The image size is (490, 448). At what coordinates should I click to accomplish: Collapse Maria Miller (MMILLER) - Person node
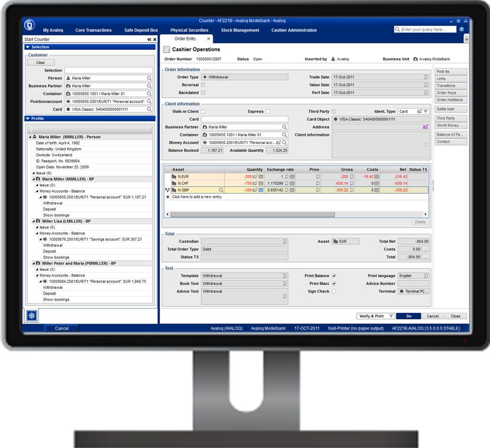click(30, 137)
